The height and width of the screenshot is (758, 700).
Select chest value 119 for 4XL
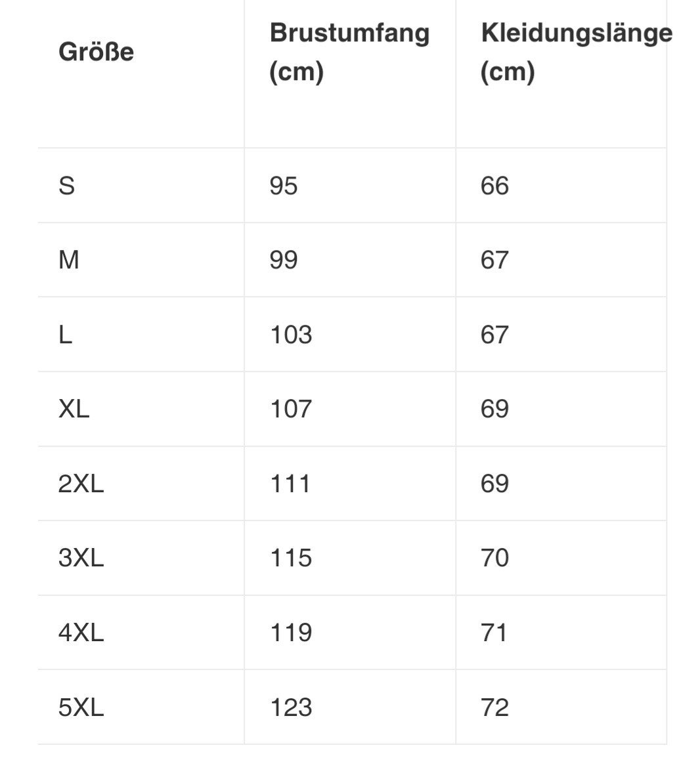(x=291, y=633)
